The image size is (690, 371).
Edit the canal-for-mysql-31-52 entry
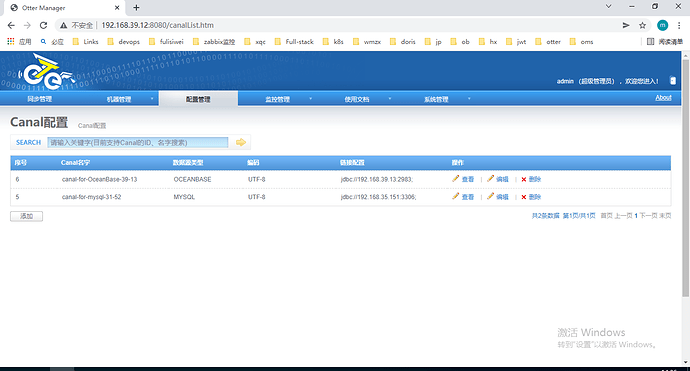coord(498,197)
